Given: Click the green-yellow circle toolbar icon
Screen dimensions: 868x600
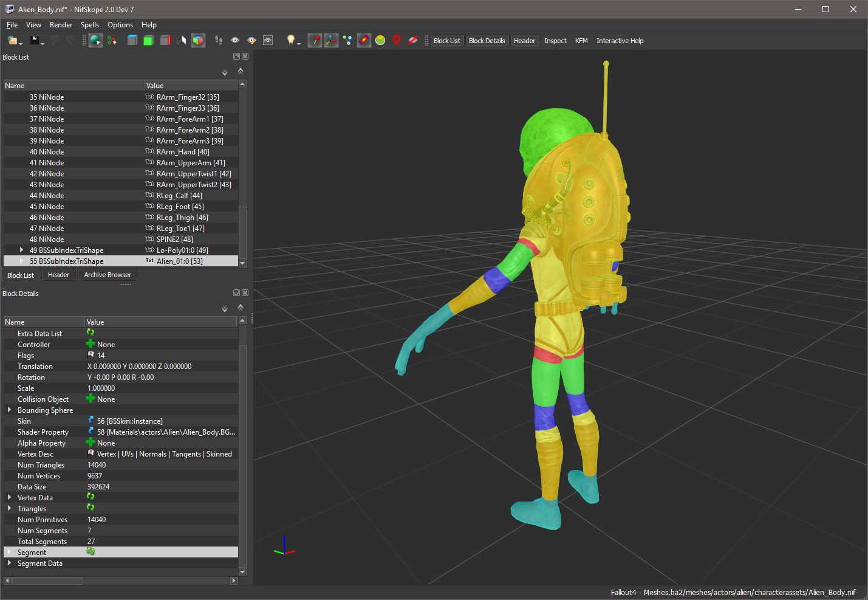Looking at the screenshot, I should pyautogui.click(x=380, y=40).
